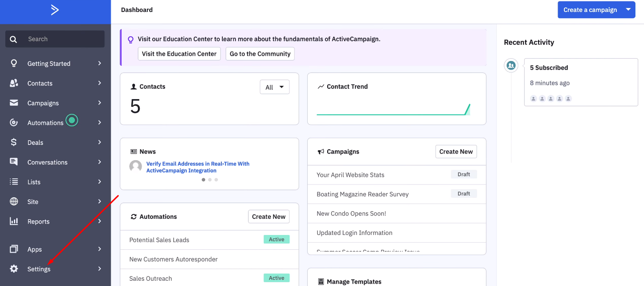Image resolution: width=644 pixels, height=286 pixels.
Task: Click the Contact Trend line icon
Action: click(x=321, y=87)
